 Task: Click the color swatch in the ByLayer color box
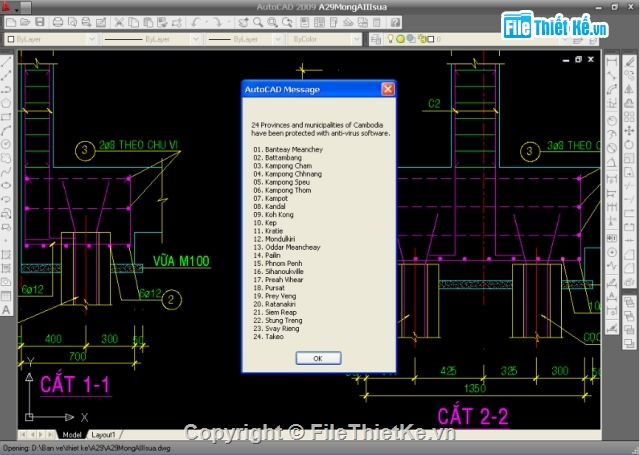11,39
